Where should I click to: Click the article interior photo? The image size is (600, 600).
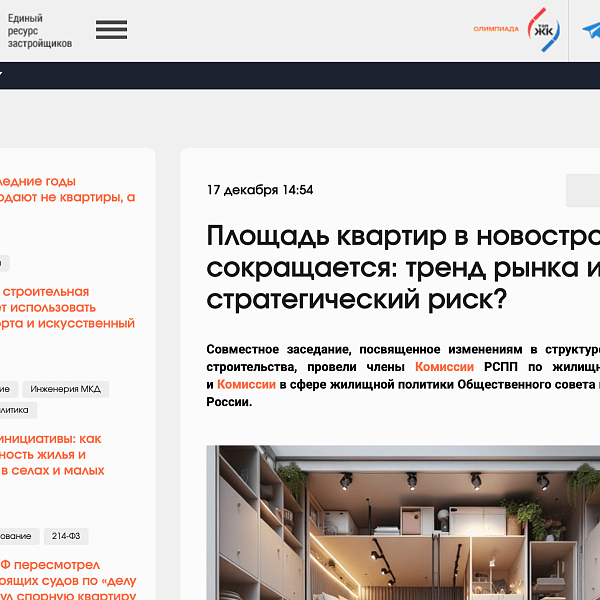pyautogui.click(x=403, y=522)
